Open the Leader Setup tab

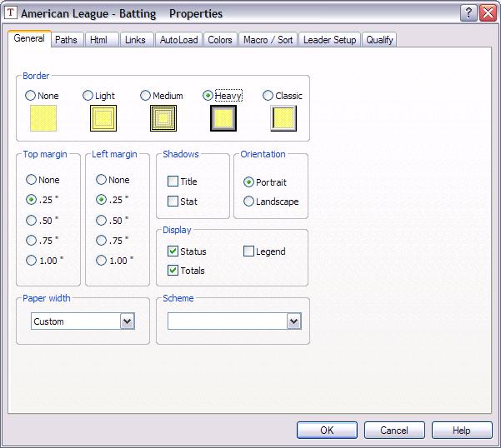point(329,40)
